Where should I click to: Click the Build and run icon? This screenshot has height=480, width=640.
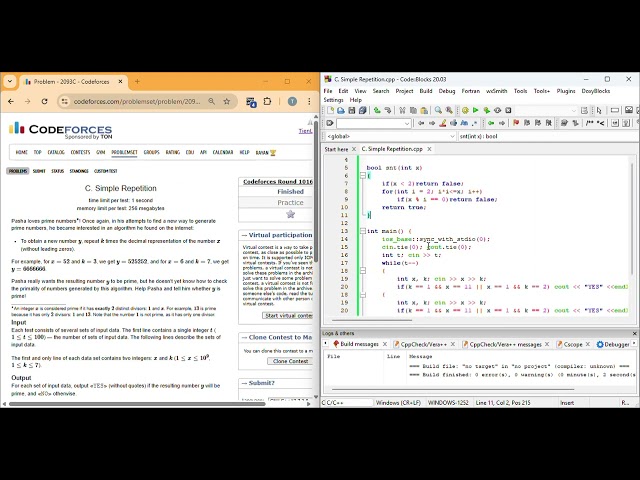coord(487,110)
